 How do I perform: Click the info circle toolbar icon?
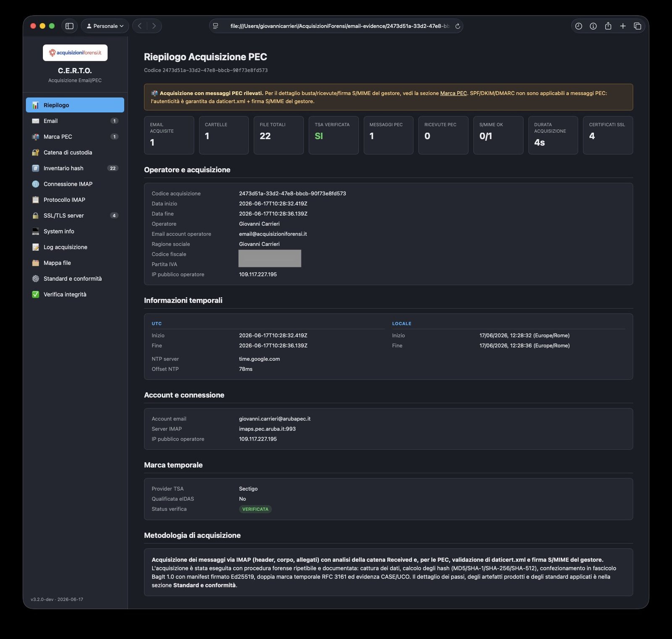coord(593,26)
